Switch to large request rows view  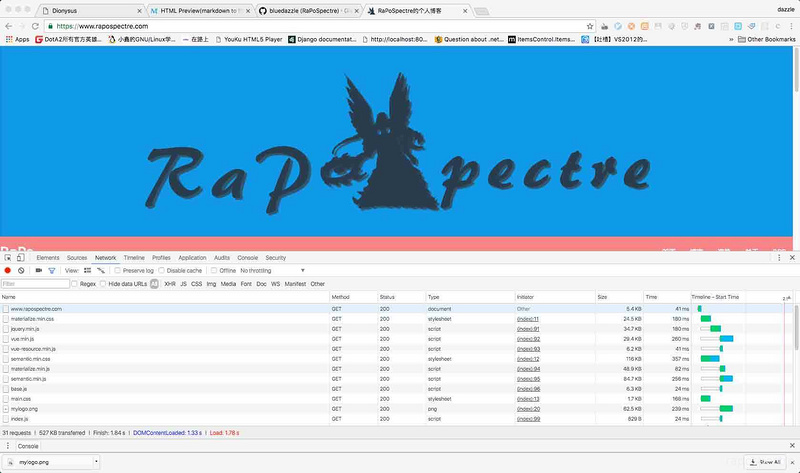(x=88, y=270)
